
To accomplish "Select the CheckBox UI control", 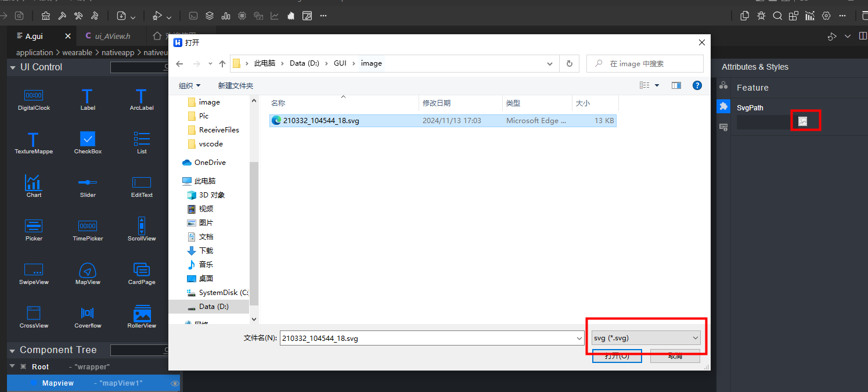I will [88, 139].
